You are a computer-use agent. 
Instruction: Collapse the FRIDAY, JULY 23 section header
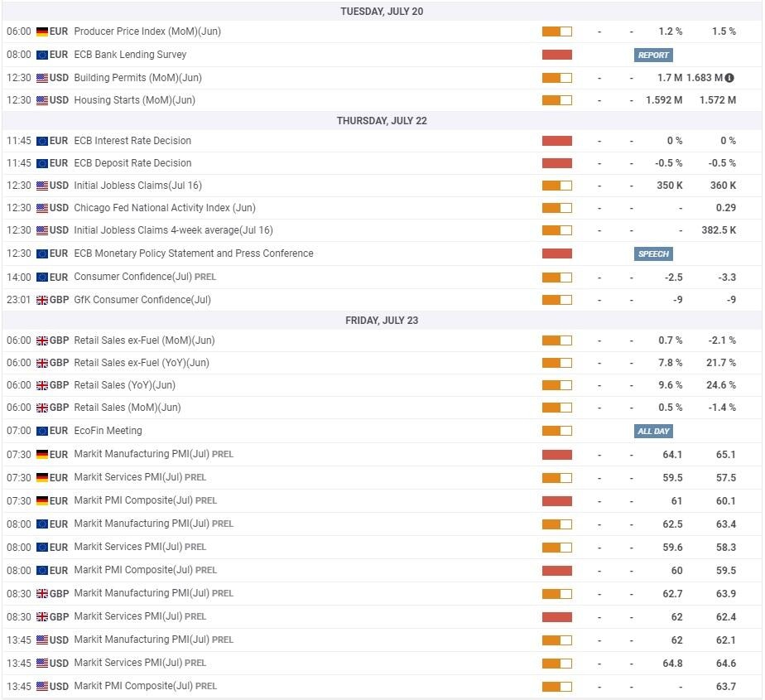[x=382, y=320]
